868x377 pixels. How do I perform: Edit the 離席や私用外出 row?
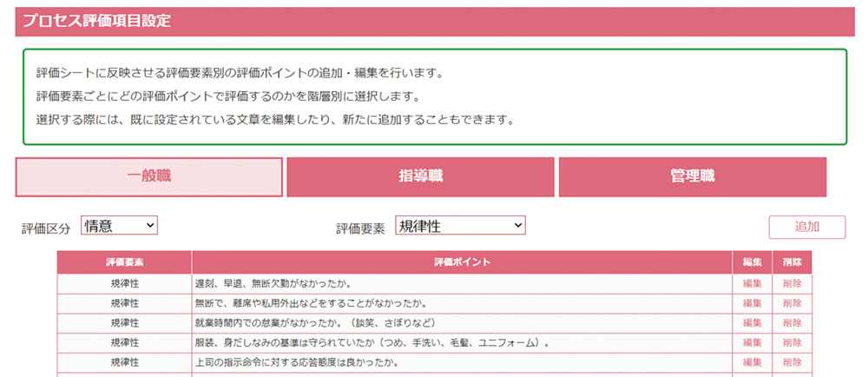pos(752,303)
